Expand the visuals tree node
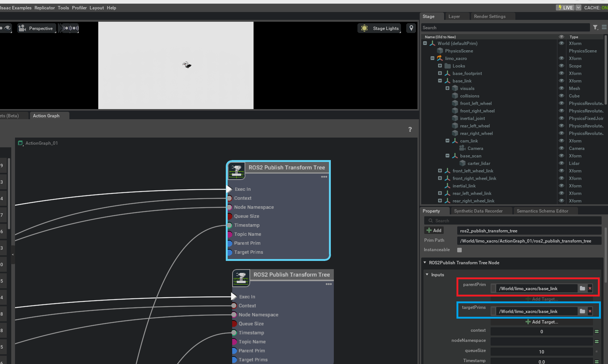The width and height of the screenshot is (608, 364). coord(447,88)
